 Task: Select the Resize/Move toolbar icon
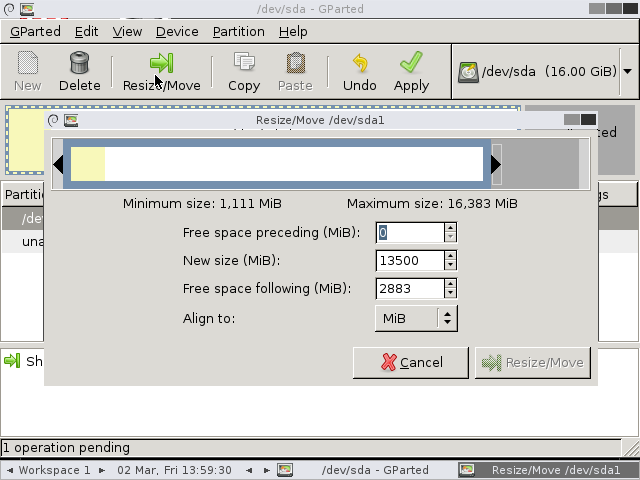[162, 62]
